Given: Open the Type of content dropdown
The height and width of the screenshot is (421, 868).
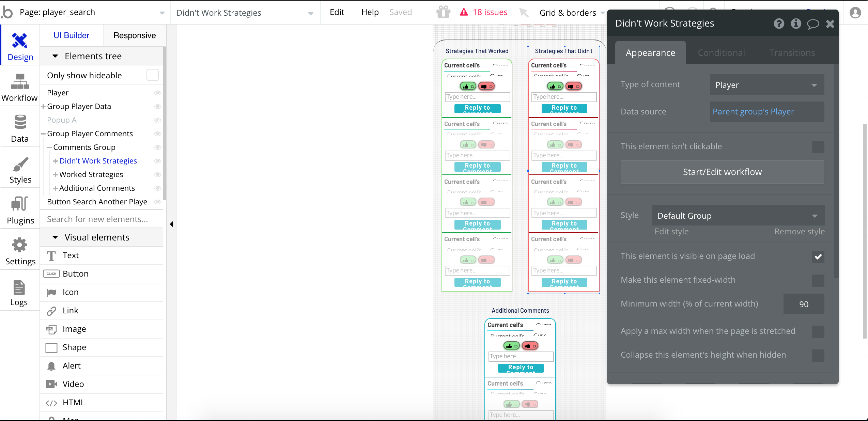Looking at the screenshot, I should 766,85.
